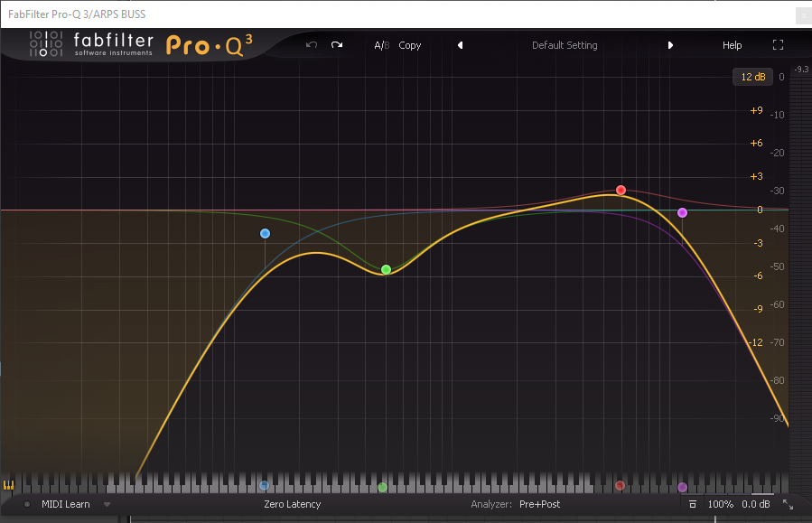Image resolution: width=812 pixels, height=523 pixels.
Task: Toggle the piano roll display icon
Action: (x=9, y=485)
